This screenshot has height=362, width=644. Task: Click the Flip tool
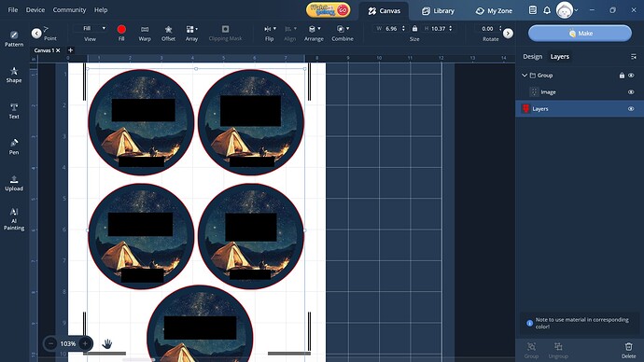tap(269, 34)
